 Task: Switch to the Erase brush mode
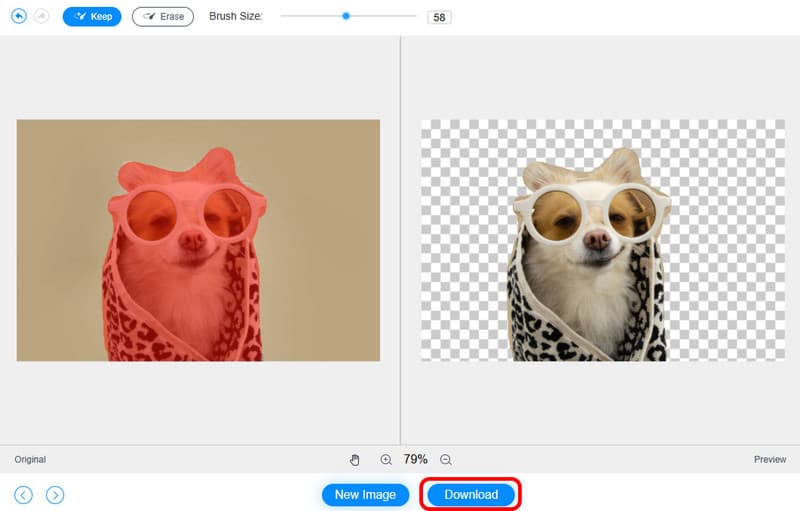(x=163, y=17)
